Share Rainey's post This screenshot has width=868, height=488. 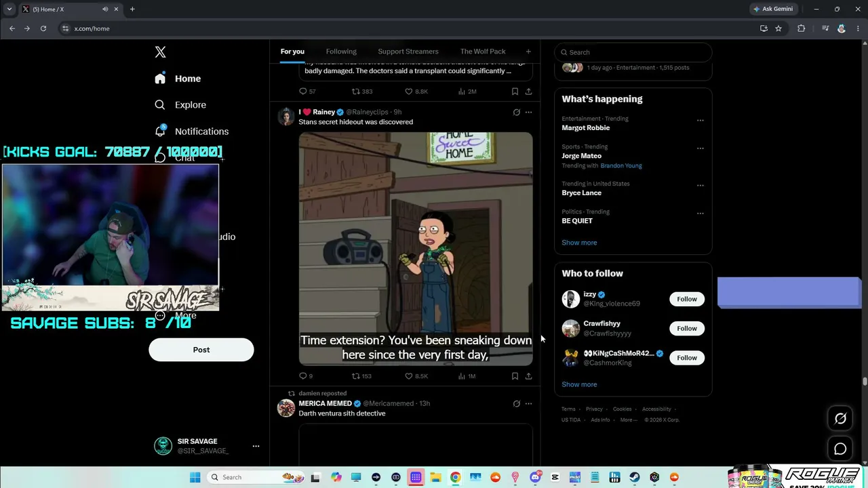click(528, 376)
